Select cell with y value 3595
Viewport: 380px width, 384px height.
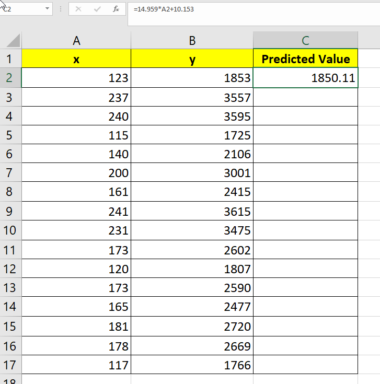click(192, 116)
